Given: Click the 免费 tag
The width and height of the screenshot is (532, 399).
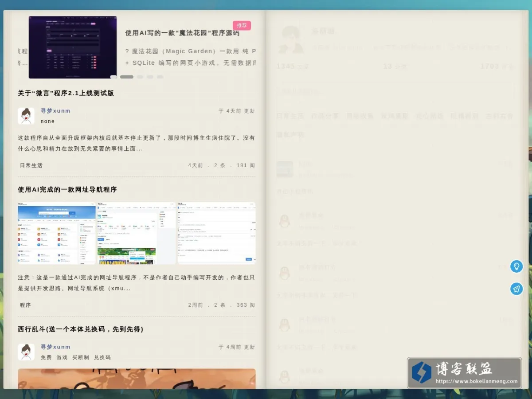Looking at the screenshot, I should [46, 357].
